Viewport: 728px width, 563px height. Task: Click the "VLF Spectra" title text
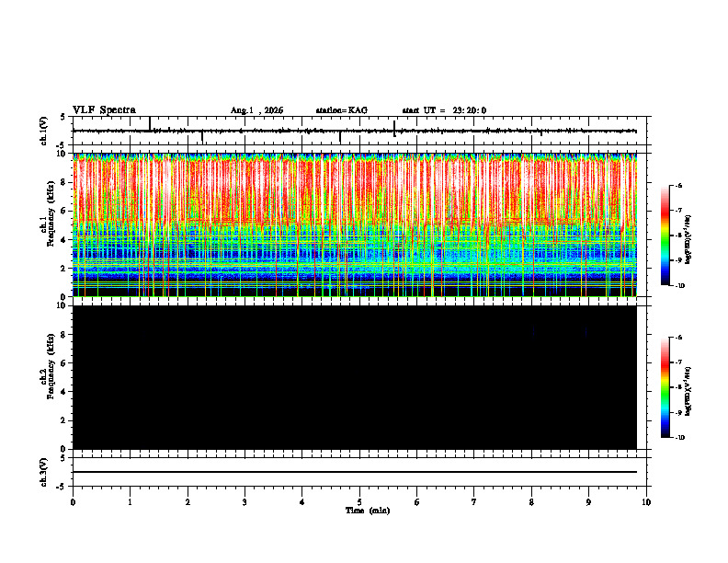pos(104,110)
